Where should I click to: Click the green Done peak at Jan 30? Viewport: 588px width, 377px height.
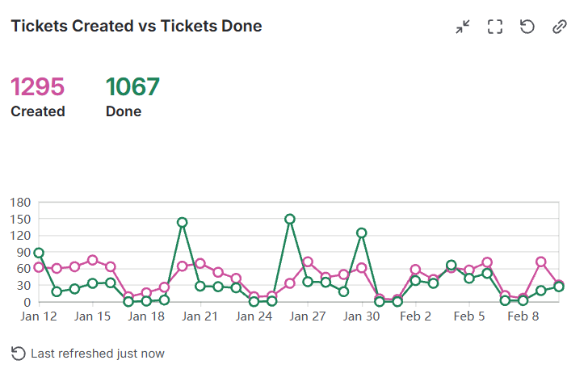coord(361,232)
